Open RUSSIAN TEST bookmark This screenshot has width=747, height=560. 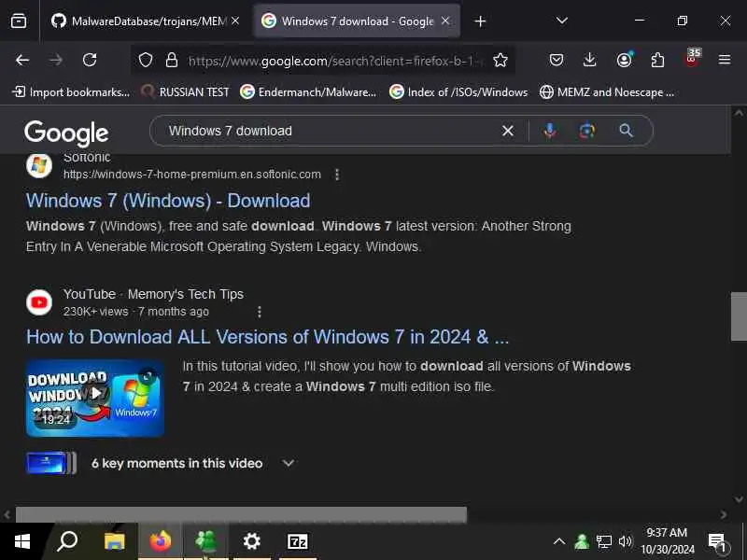(185, 91)
